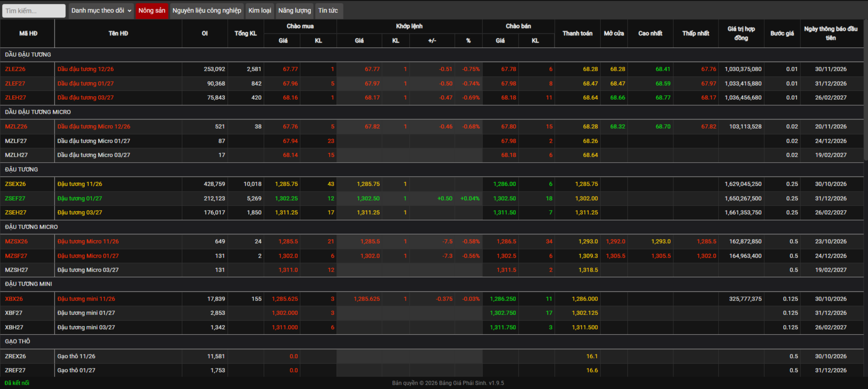Click the Mở cửa column header
Screen dimensions: 868x389
point(614,34)
